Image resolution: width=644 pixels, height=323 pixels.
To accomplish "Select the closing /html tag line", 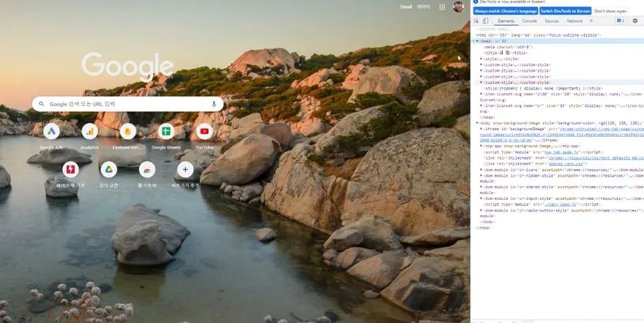I will (x=482, y=228).
